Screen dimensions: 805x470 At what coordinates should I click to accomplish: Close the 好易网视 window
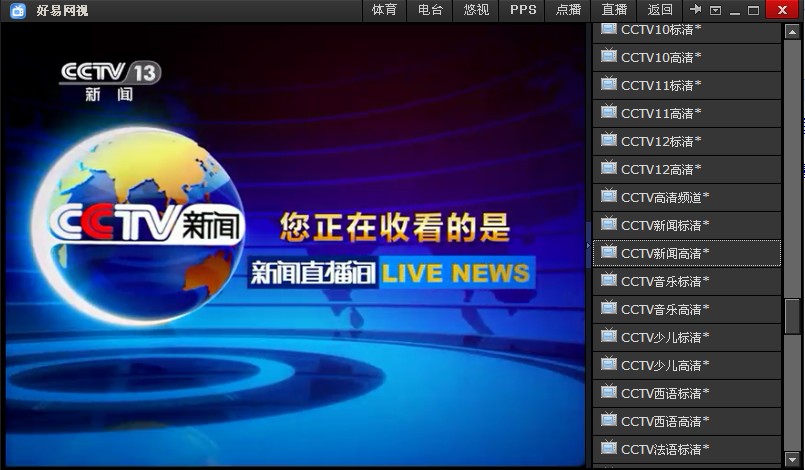pyautogui.click(x=782, y=10)
